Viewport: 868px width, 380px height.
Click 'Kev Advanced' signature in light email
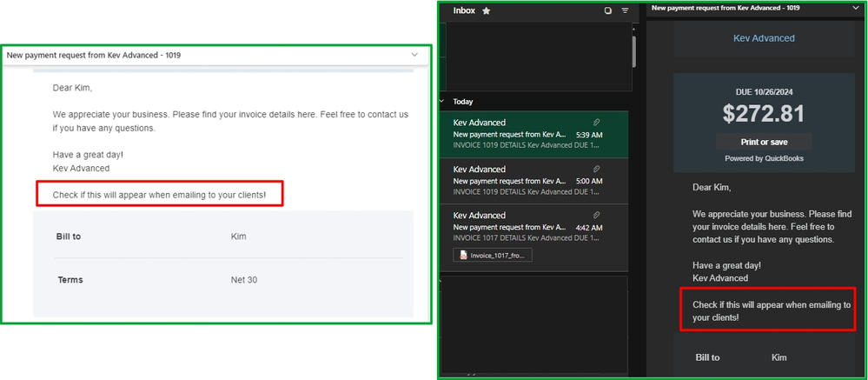81,169
